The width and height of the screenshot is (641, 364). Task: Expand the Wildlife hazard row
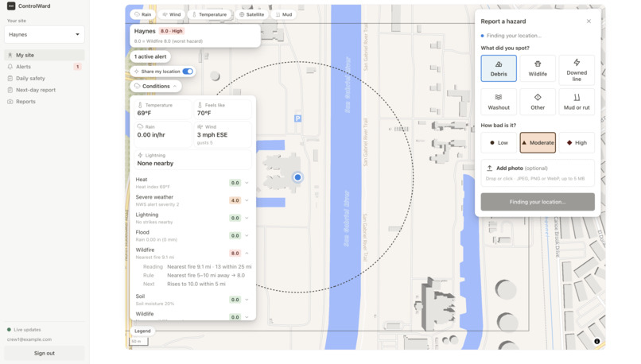coord(247,317)
